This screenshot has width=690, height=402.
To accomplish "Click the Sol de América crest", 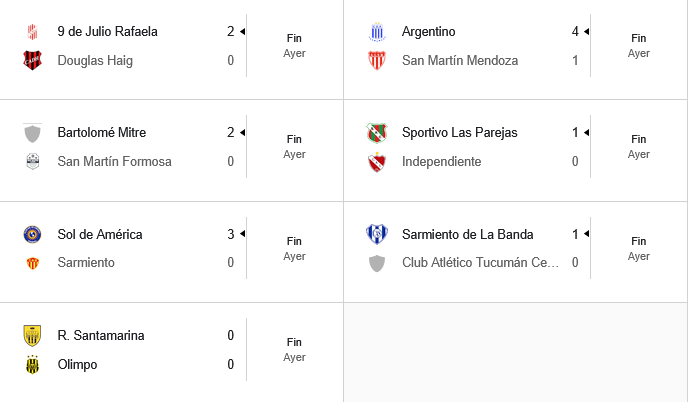I will [32, 234].
